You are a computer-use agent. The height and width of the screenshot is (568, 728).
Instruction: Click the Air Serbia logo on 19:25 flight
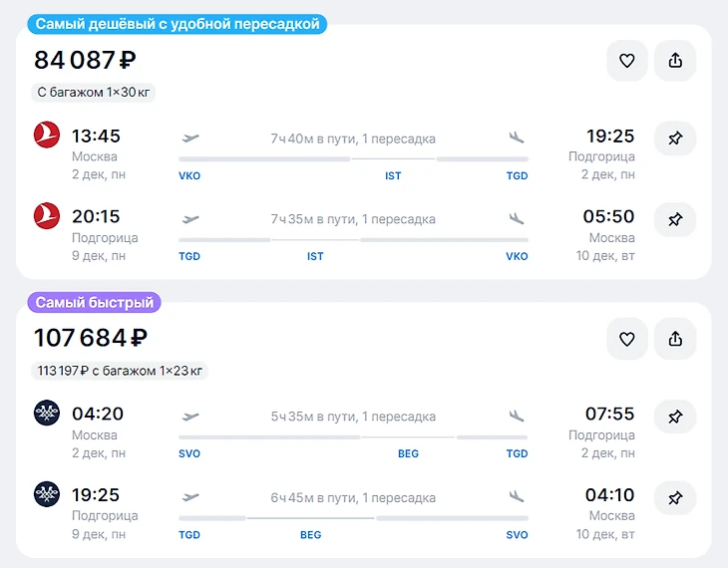(x=47, y=494)
